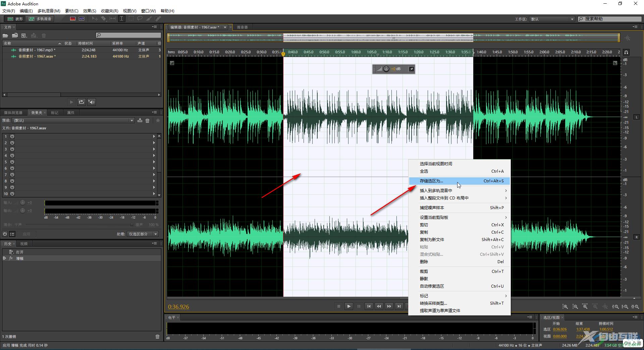The width and height of the screenshot is (644, 350).
Task: Click the Play transport button
Action: point(349,306)
